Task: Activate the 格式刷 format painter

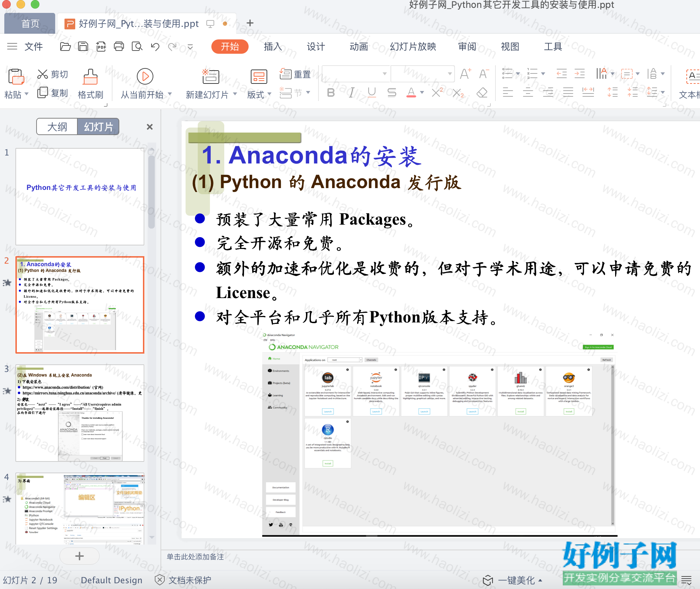Action: 90,85
